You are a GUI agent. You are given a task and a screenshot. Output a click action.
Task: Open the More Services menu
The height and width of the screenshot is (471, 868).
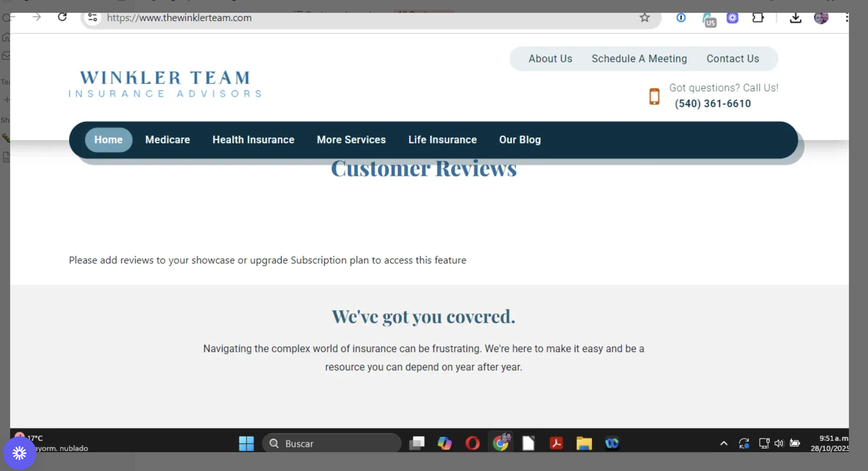click(x=351, y=140)
